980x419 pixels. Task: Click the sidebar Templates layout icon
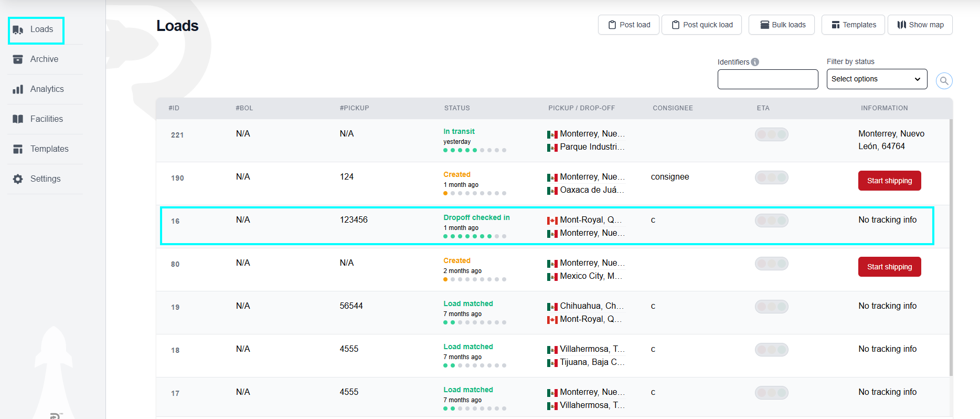(18, 149)
